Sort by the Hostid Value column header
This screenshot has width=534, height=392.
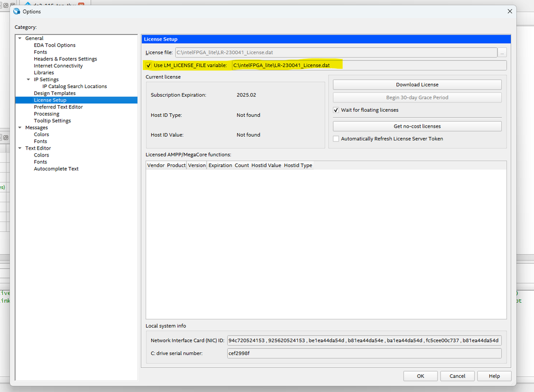pos(266,166)
